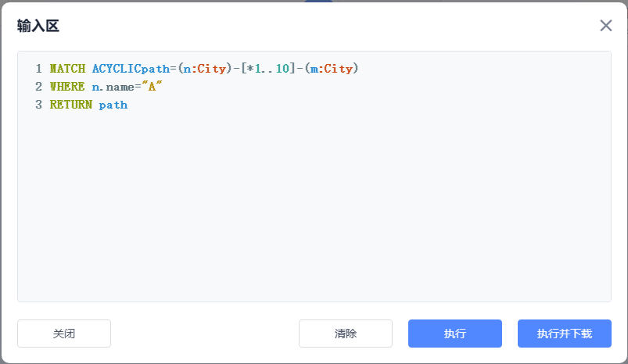Click line number 2 in the gutter
This screenshot has width=628, height=364.
(38, 87)
